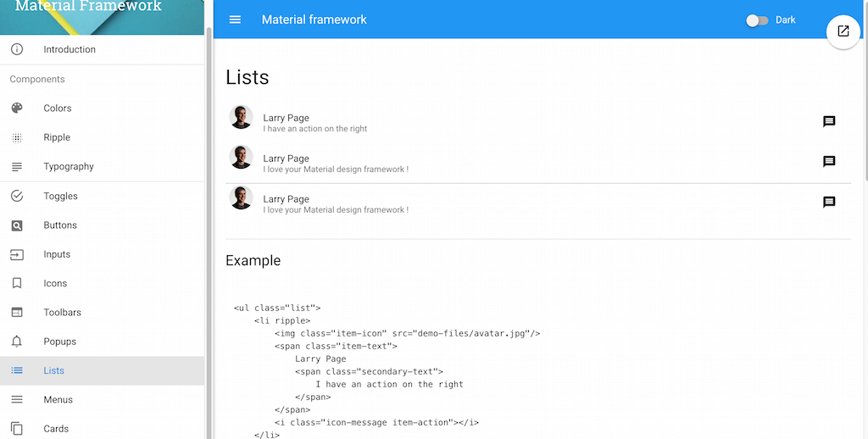Select the Ripple sidebar link
Viewport: 868px width, 439px height.
tap(57, 137)
